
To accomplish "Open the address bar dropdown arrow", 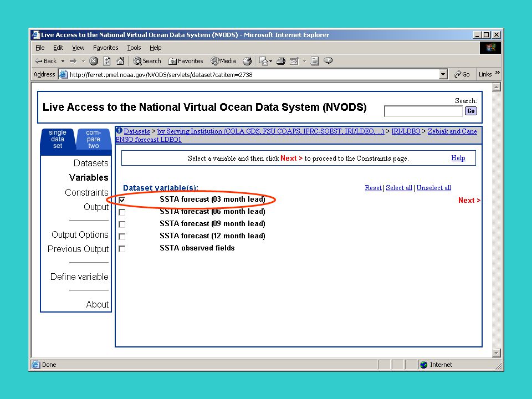I will coord(443,74).
